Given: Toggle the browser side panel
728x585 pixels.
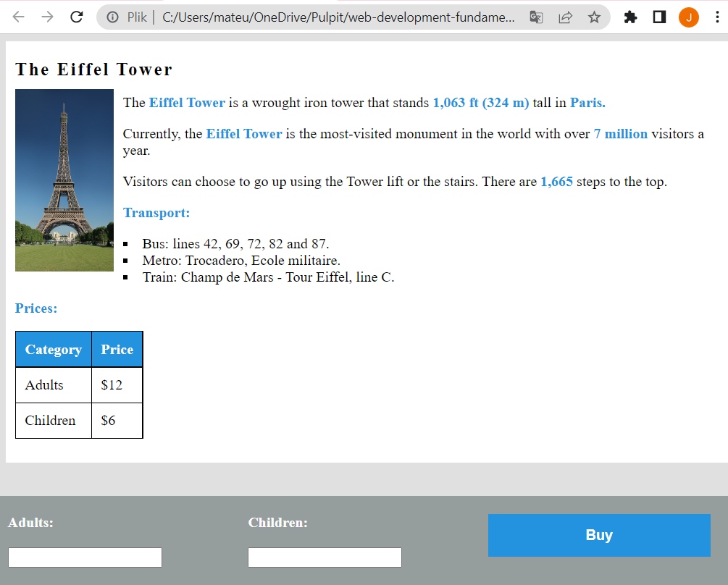Looking at the screenshot, I should click(x=659, y=17).
